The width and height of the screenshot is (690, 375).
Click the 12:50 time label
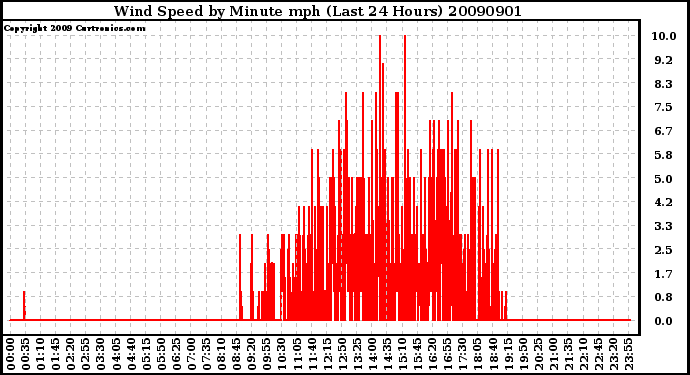click(342, 354)
